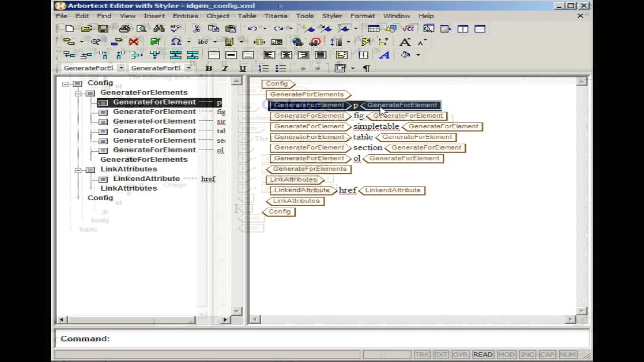Image resolution: width=644 pixels, height=362 pixels.
Task: Open the Titania menu
Action: 276,16
